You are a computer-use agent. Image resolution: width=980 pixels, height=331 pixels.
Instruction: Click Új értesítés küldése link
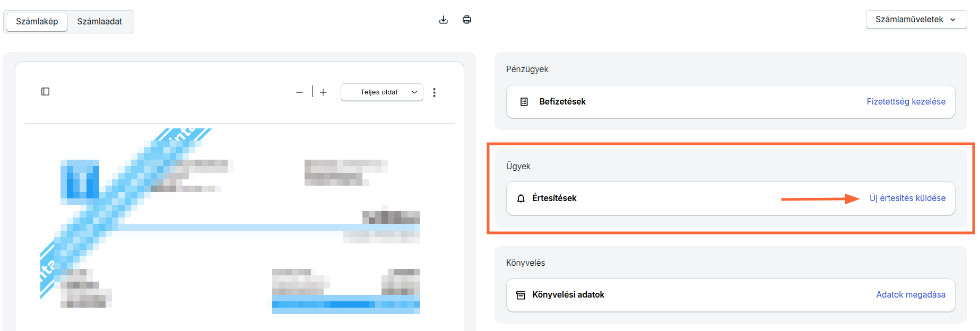pos(907,198)
